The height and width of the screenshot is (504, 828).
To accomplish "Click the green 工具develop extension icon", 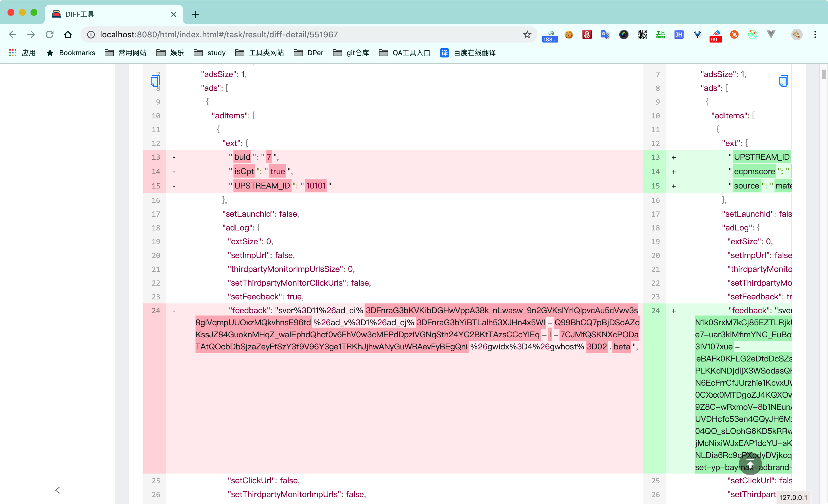I will pyautogui.click(x=660, y=34).
